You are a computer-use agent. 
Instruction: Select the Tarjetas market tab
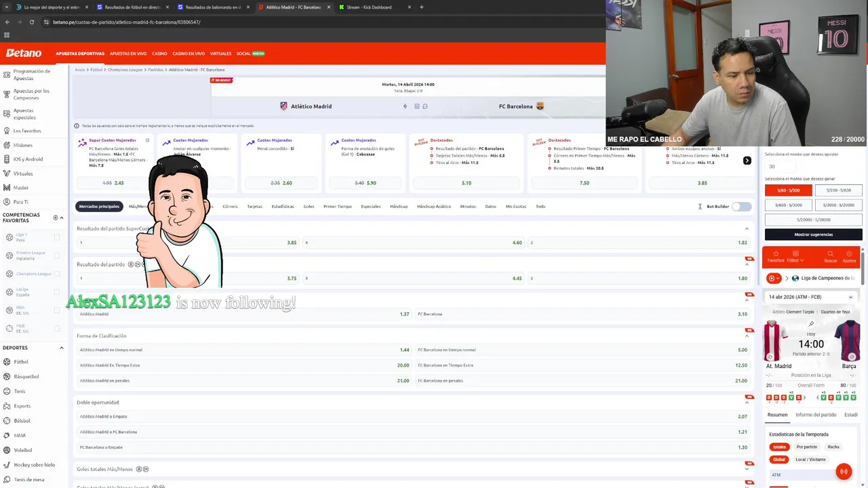[254, 206]
